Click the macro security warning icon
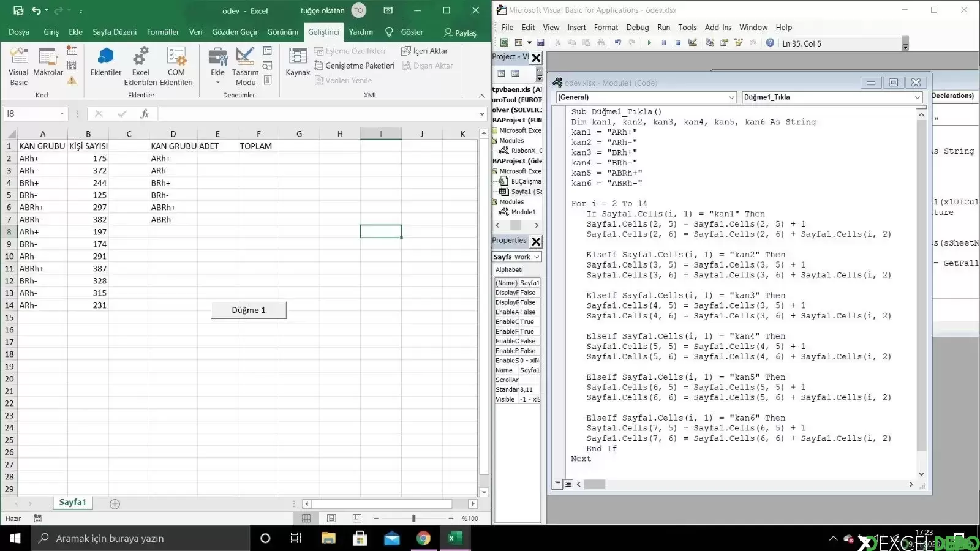The image size is (980, 551). click(x=72, y=80)
